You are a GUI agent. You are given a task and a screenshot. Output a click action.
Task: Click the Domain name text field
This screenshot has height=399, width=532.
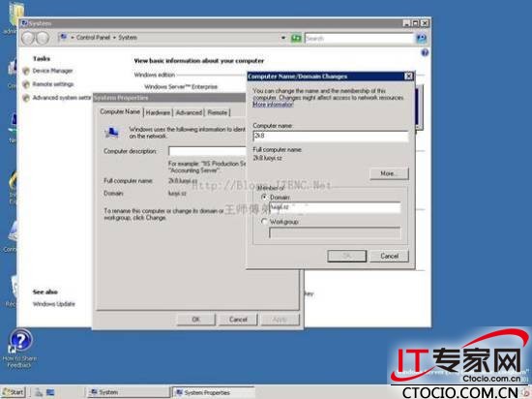click(x=335, y=207)
